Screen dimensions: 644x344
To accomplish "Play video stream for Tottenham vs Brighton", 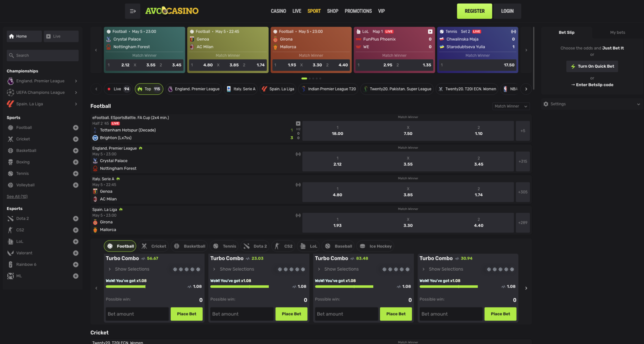I will tap(298, 124).
